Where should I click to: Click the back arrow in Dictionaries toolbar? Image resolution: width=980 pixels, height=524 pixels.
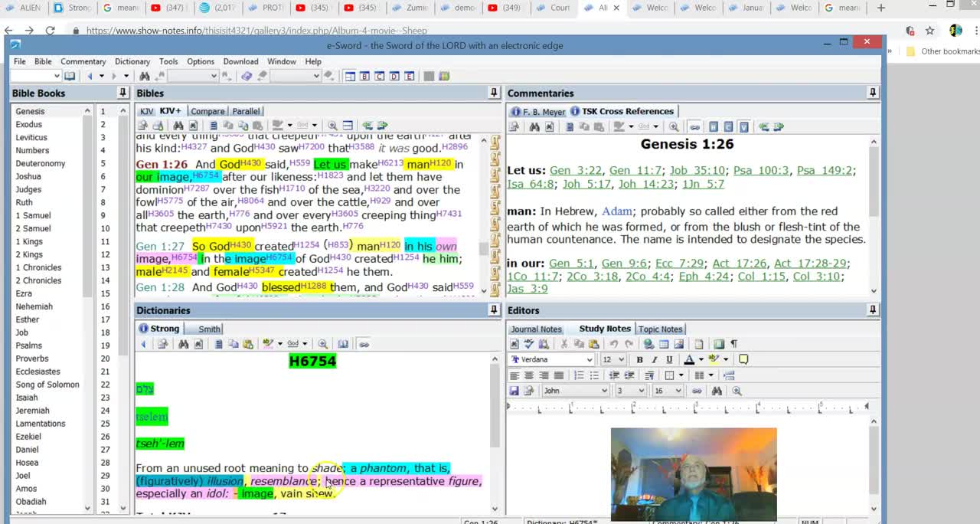point(143,344)
